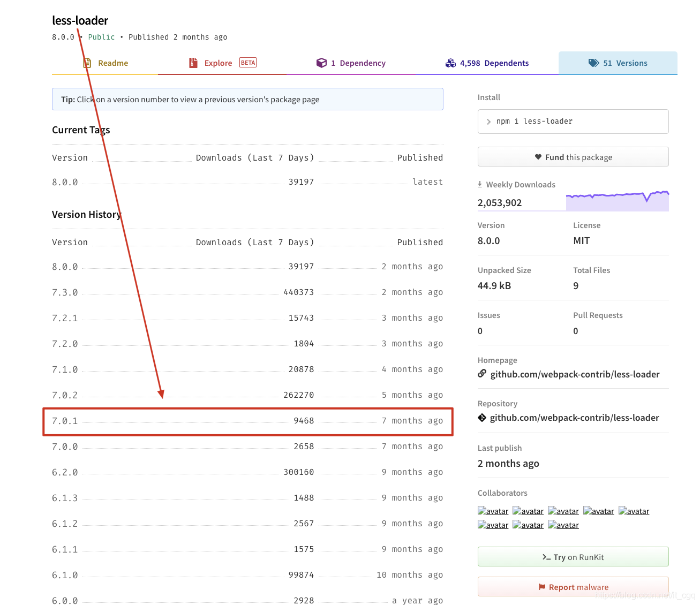This screenshot has height=605, width=700.
Task: Click the Explore zip file icon
Action: tap(193, 63)
